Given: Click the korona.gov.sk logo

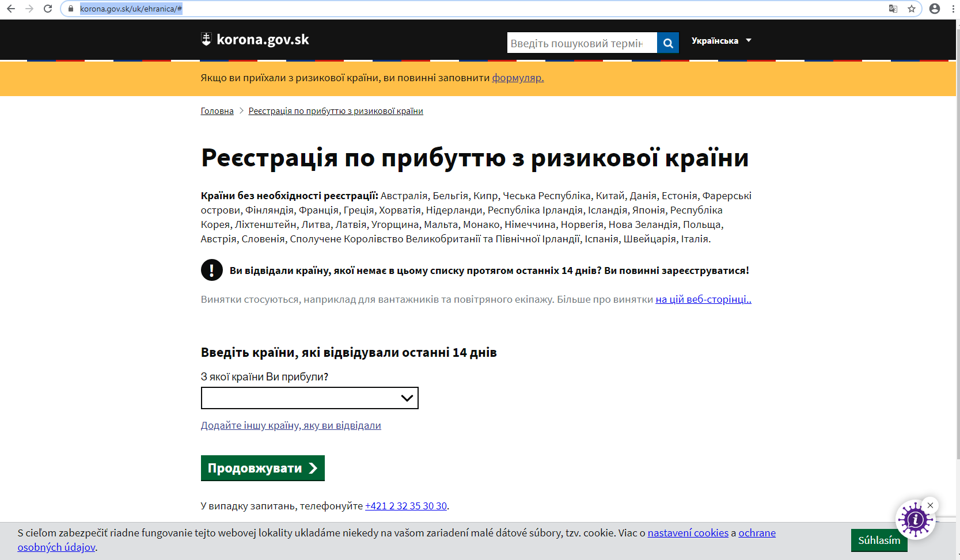Looking at the screenshot, I should pos(255,40).
